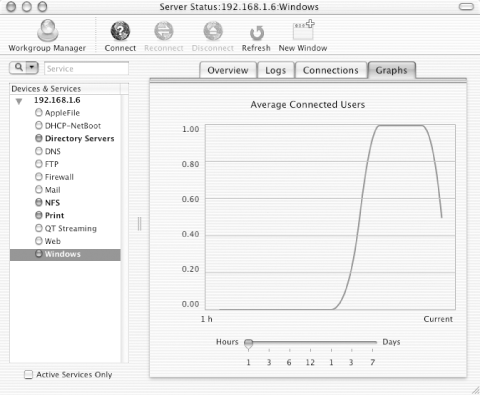Screen dimensions: 481x395
Task: Enable the Active Services Only checkbox
Action: (x=29, y=375)
